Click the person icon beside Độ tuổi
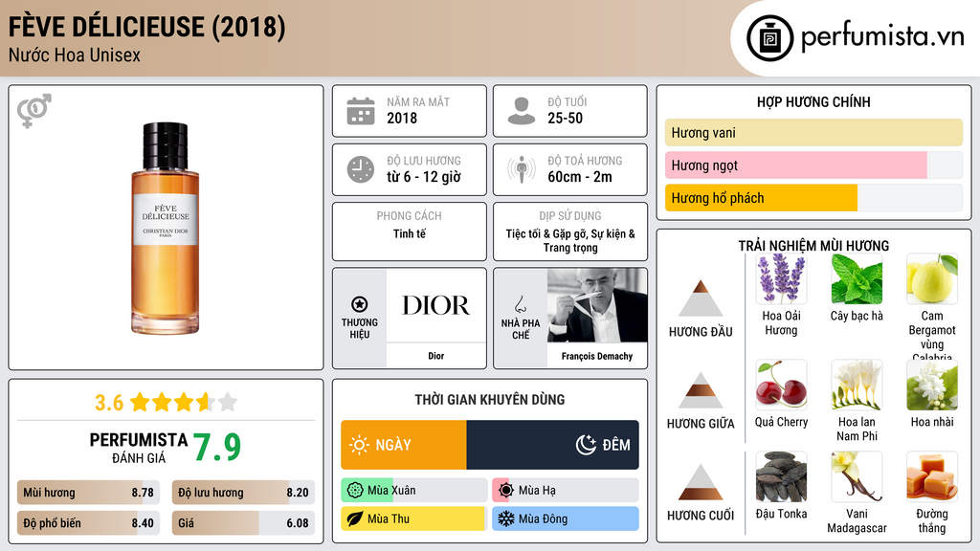This screenshot has height=551, width=980. coord(522,111)
